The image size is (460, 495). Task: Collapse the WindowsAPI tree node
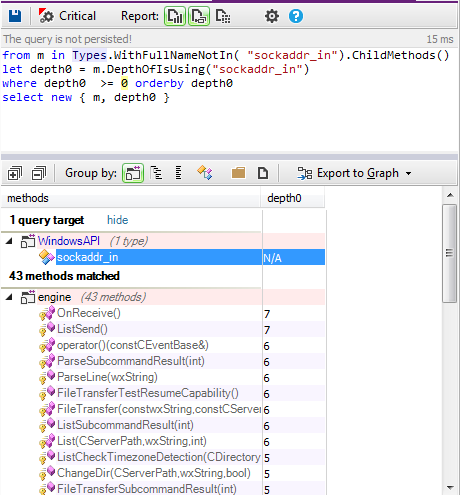[9, 241]
